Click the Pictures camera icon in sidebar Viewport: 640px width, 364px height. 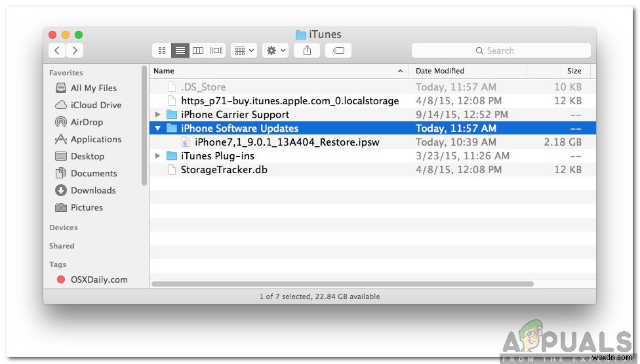(61, 207)
